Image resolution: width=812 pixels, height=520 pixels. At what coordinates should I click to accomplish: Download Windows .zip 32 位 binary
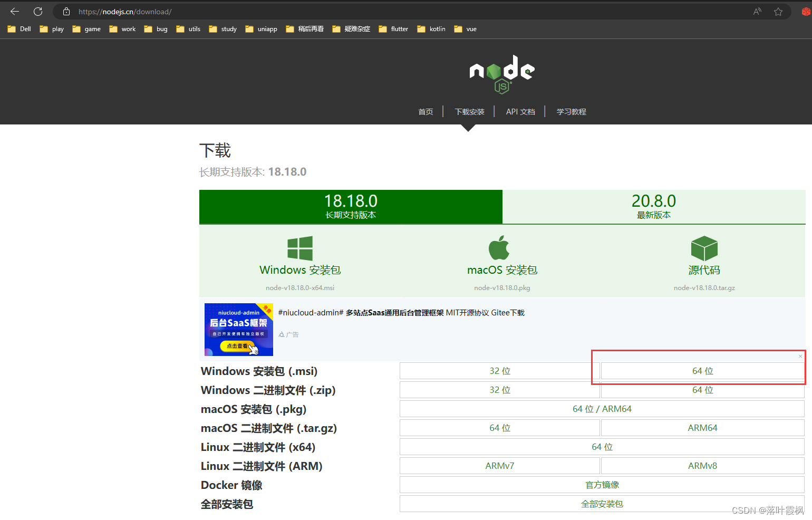click(x=500, y=390)
